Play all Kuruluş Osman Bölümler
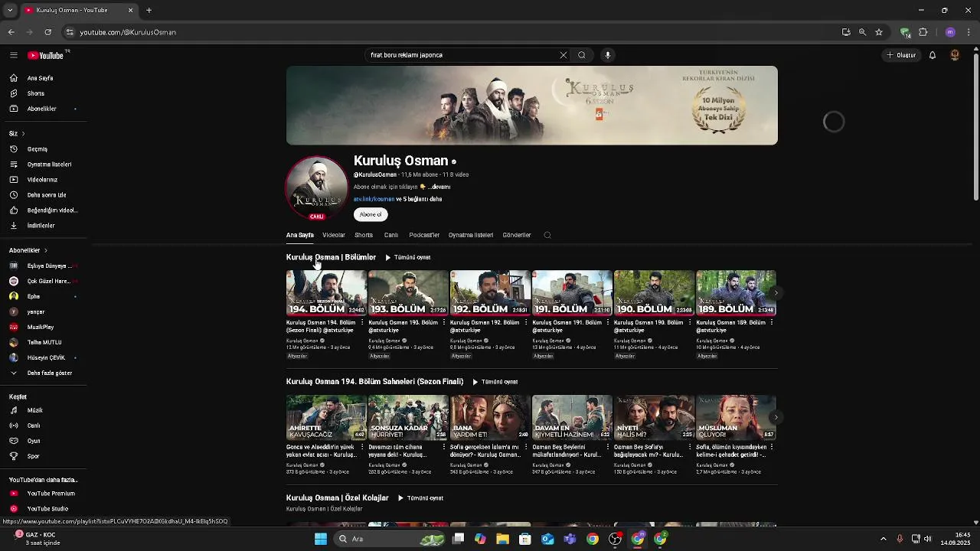980x551 pixels. pyautogui.click(x=408, y=258)
